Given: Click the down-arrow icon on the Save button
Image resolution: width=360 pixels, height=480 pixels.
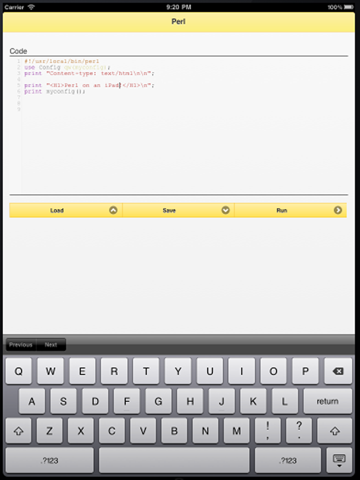Looking at the screenshot, I should [x=226, y=210].
